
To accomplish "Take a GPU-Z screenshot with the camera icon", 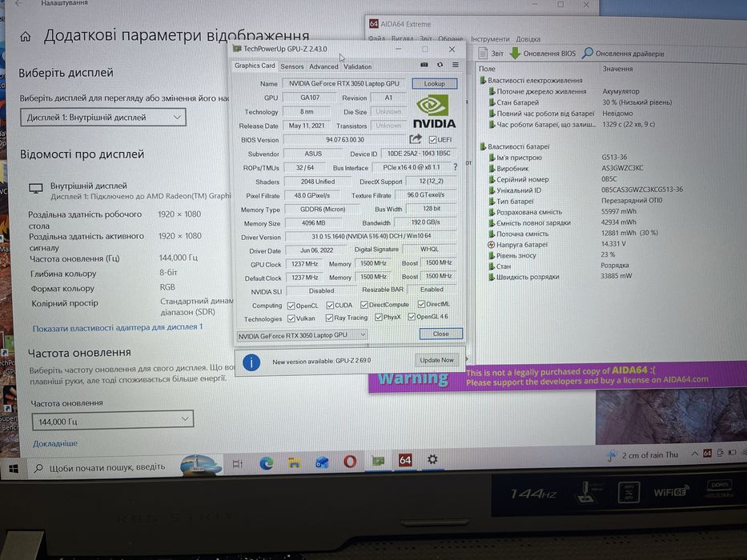I will pos(424,65).
